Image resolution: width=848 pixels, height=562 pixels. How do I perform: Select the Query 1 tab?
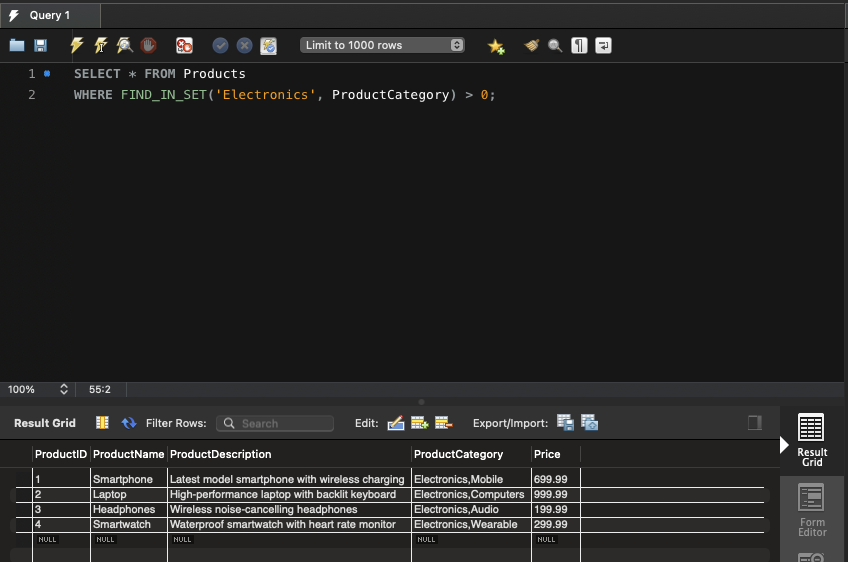tap(50, 15)
